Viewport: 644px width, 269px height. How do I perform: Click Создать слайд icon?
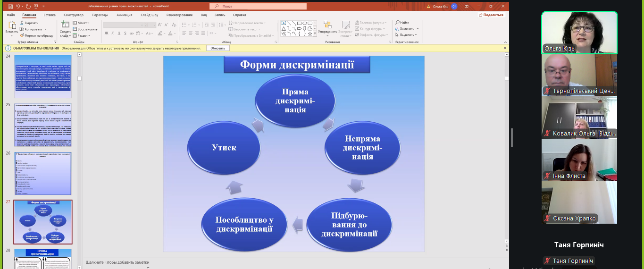point(65,24)
